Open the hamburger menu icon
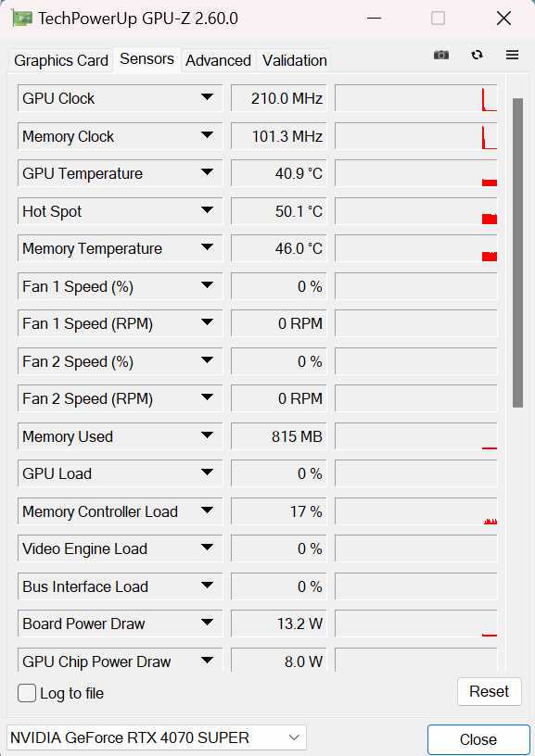 click(x=512, y=55)
